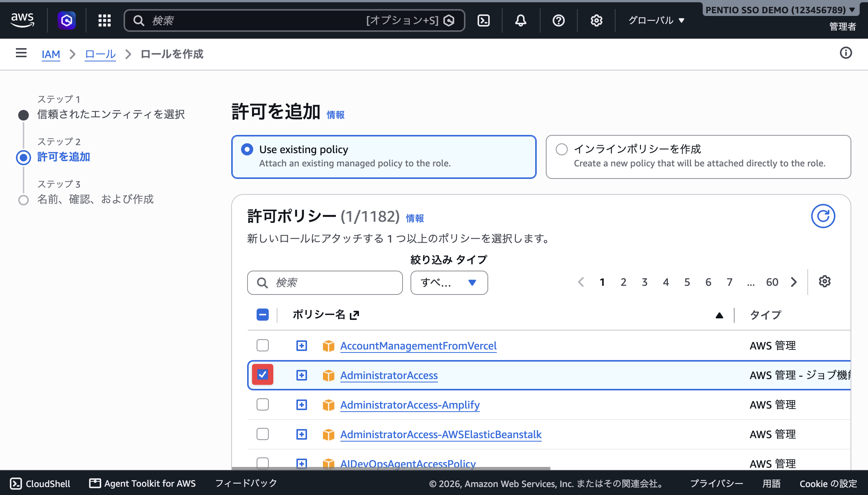
Task: Uncheck the AdministratorAccess policy checkbox
Action: tap(263, 374)
